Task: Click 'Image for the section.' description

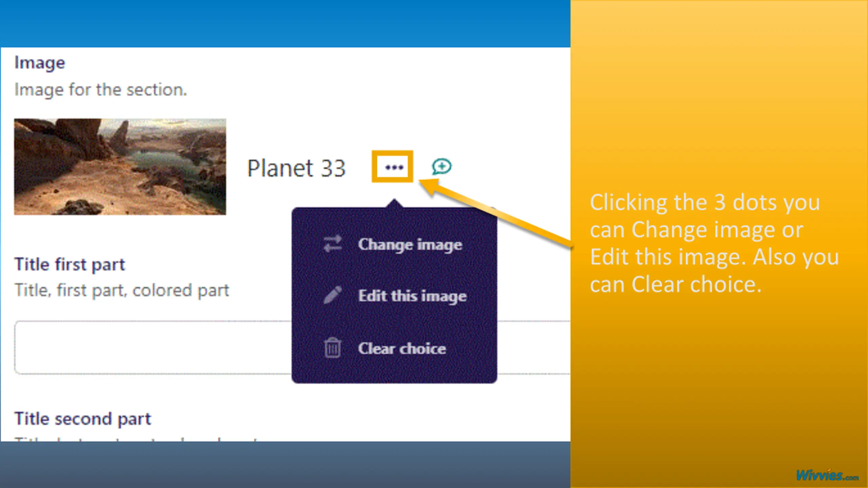Action: pos(101,90)
